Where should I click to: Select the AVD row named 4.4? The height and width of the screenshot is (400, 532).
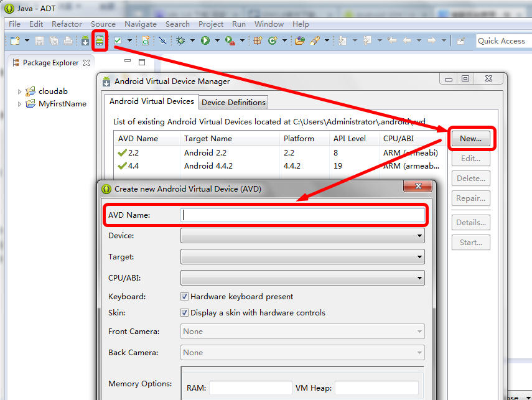click(280, 166)
